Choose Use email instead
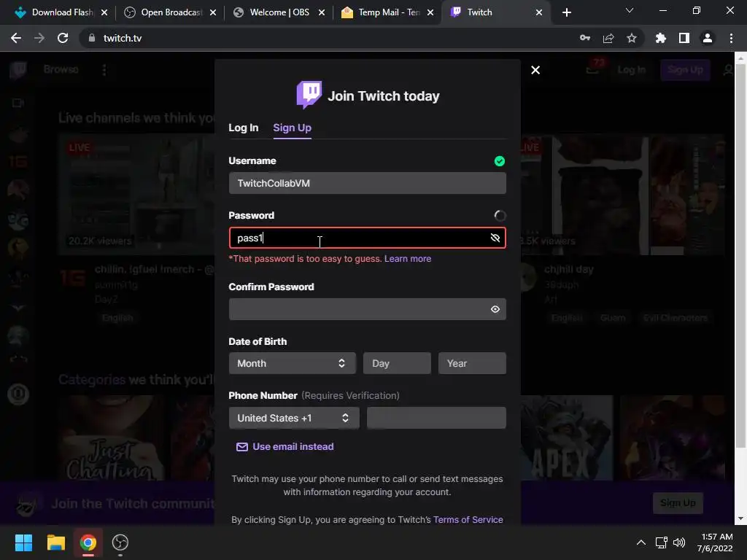 pos(285,447)
